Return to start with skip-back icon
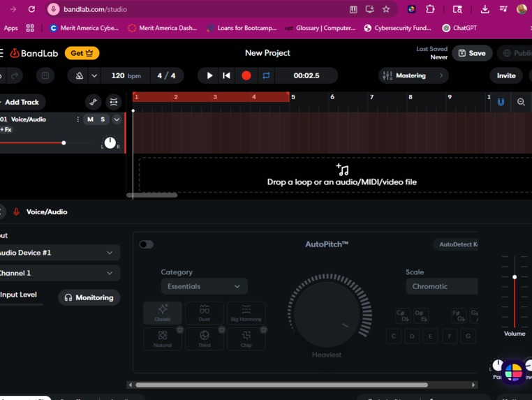This screenshot has height=400, width=532. tap(226, 75)
